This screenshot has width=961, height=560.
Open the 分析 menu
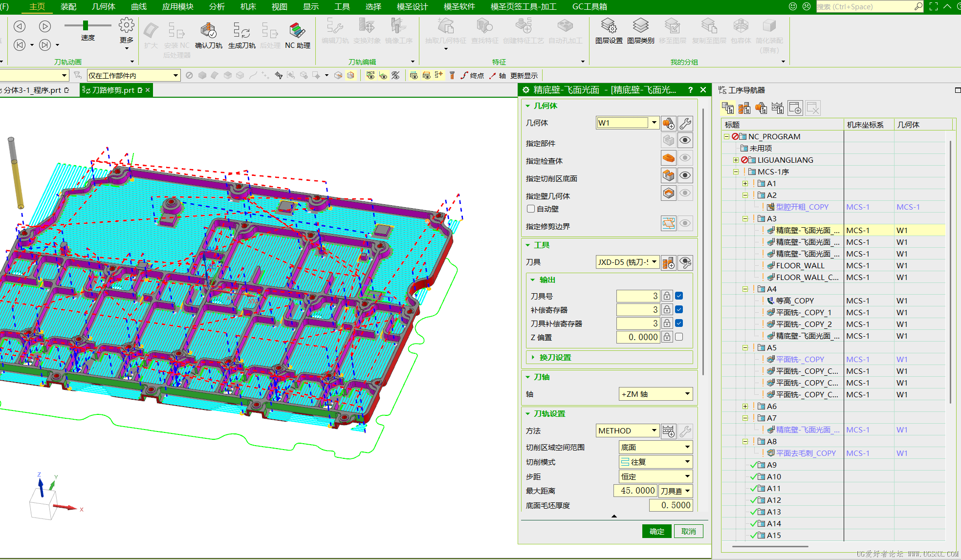(217, 7)
